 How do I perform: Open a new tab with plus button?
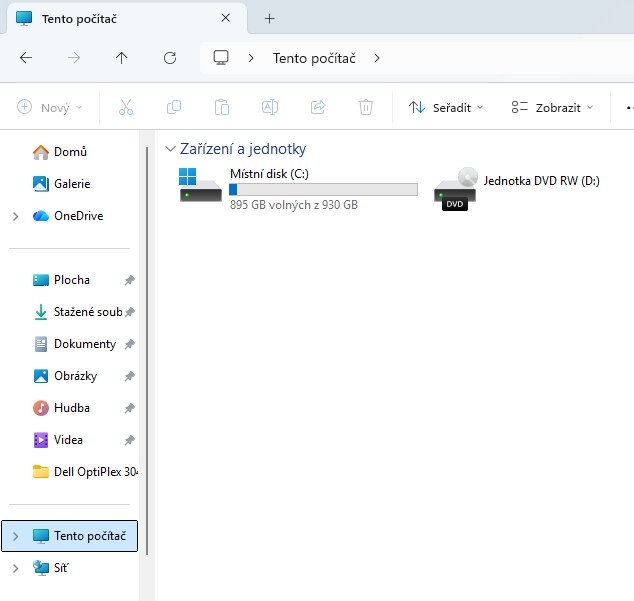269,18
